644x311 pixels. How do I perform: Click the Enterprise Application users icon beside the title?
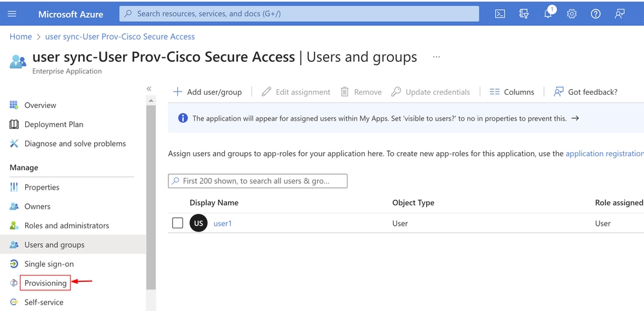point(17,61)
